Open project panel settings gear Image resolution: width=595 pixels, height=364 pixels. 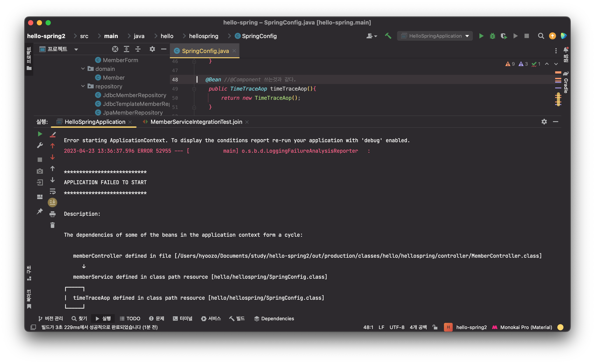point(152,49)
